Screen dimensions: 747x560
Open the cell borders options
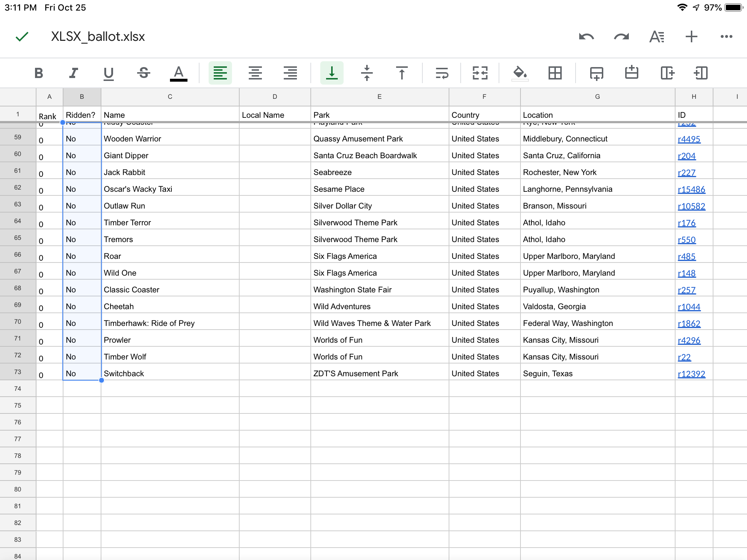point(555,73)
